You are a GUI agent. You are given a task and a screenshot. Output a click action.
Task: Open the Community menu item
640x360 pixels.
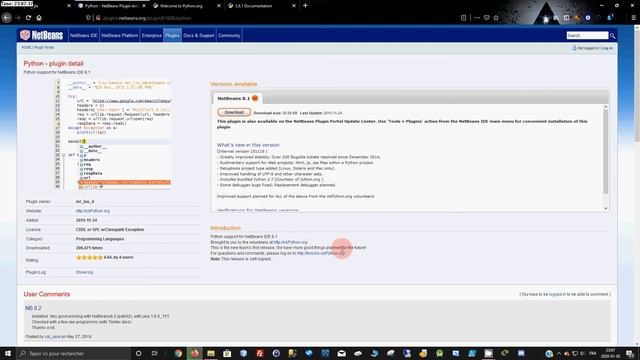pos(229,36)
